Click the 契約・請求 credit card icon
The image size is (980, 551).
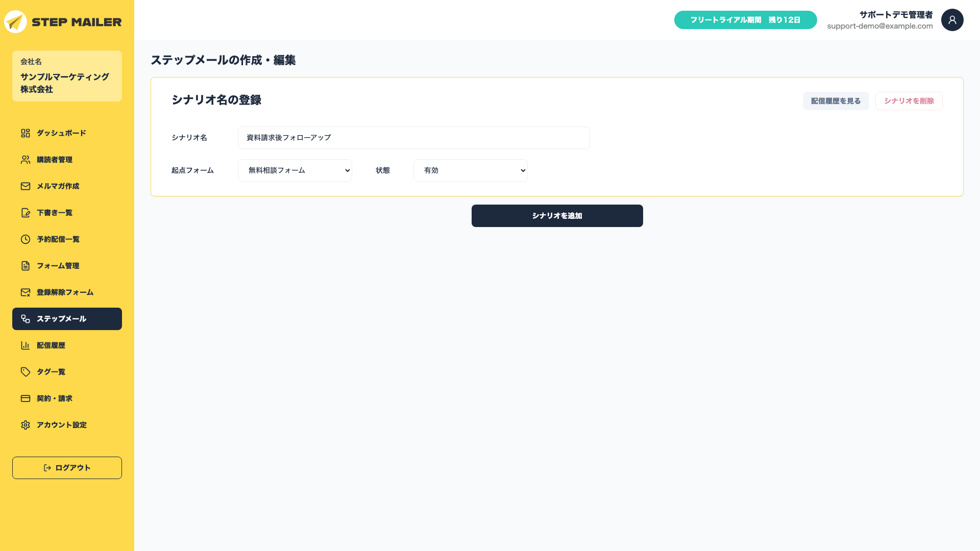[x=26, y=398]
